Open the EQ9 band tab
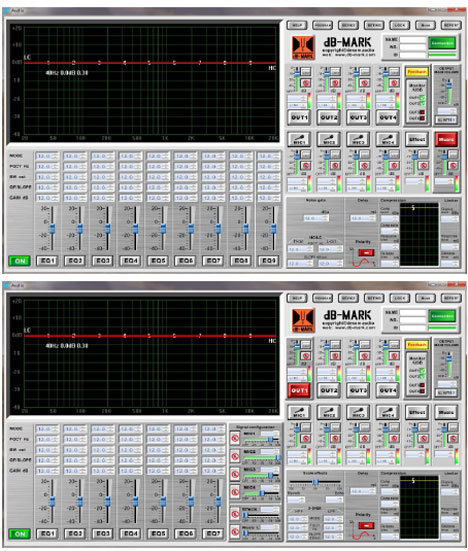This screenshot has height=551, width=468. point(269,261)
